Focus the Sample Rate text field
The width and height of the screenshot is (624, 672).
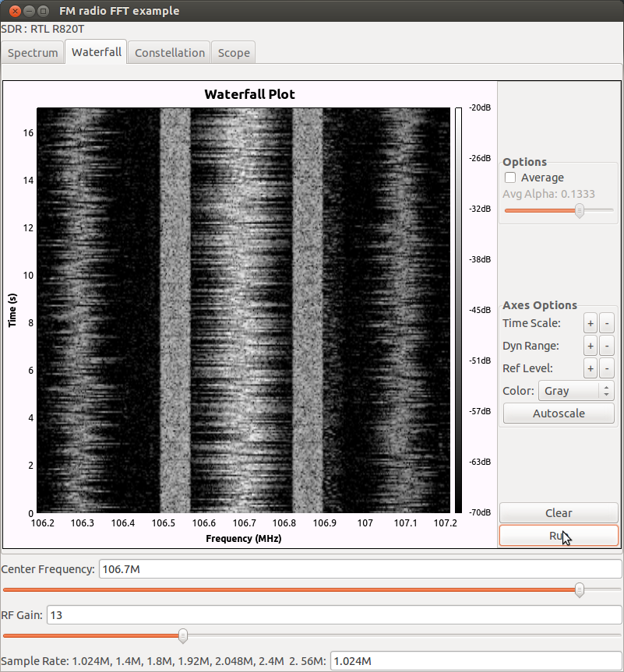pyautogui.click(x=475, y=661)
